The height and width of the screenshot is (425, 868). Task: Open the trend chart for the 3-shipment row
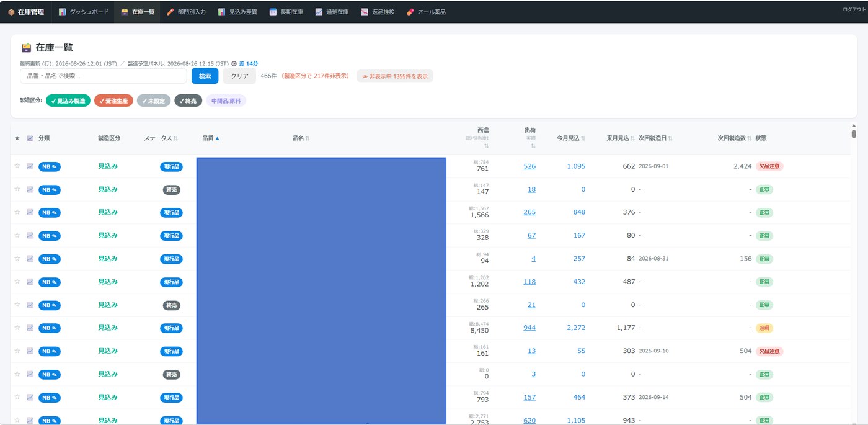[x=30, y=374]
